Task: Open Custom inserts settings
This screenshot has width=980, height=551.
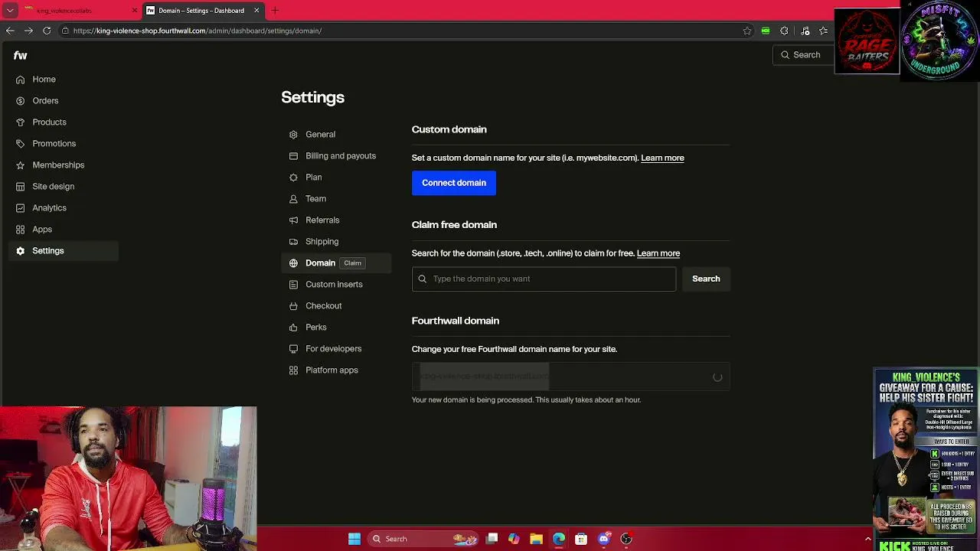Action: [x=334, y=285]
